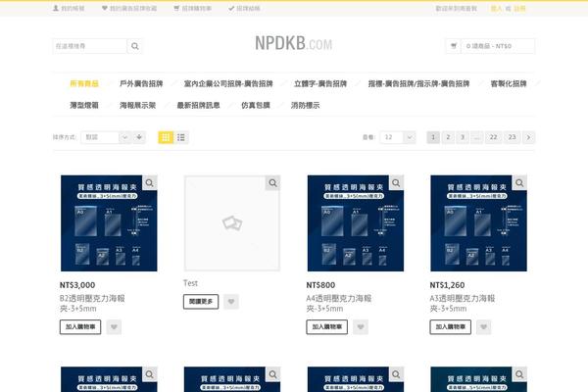Click the NT$1,260 price
This screenshot has height=392, width=588.
pos(447,285)
